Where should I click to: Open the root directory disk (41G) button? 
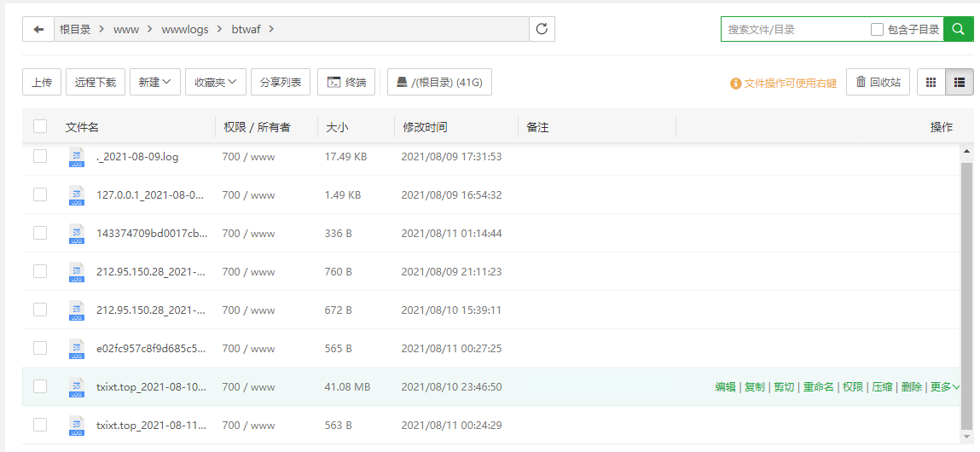439,82
